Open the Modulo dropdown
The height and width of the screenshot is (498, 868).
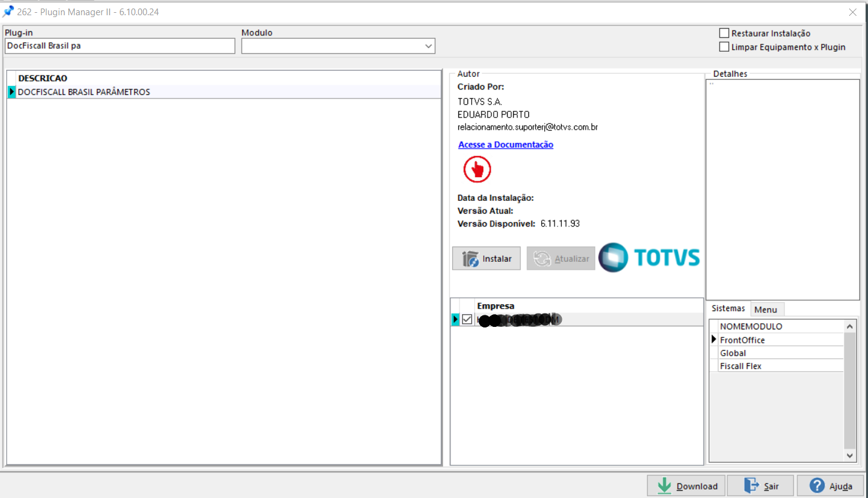[428, 46]
